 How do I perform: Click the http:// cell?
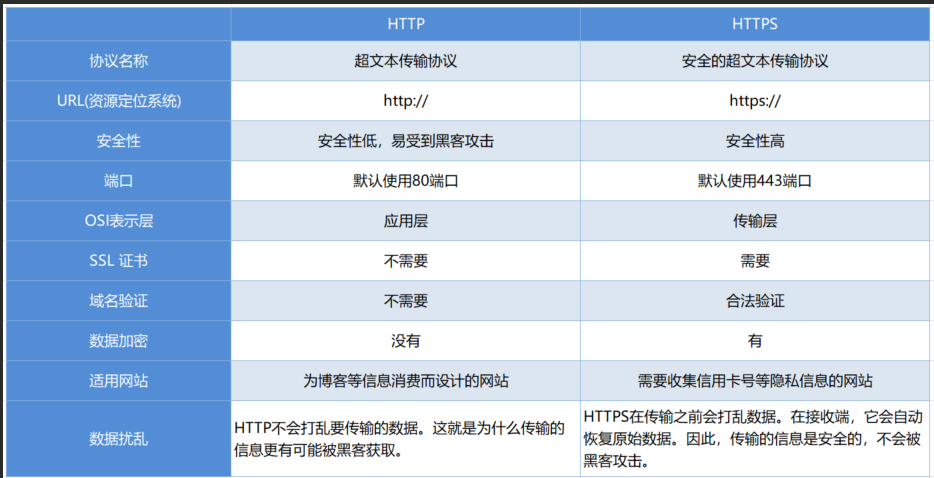pos(405,101)
